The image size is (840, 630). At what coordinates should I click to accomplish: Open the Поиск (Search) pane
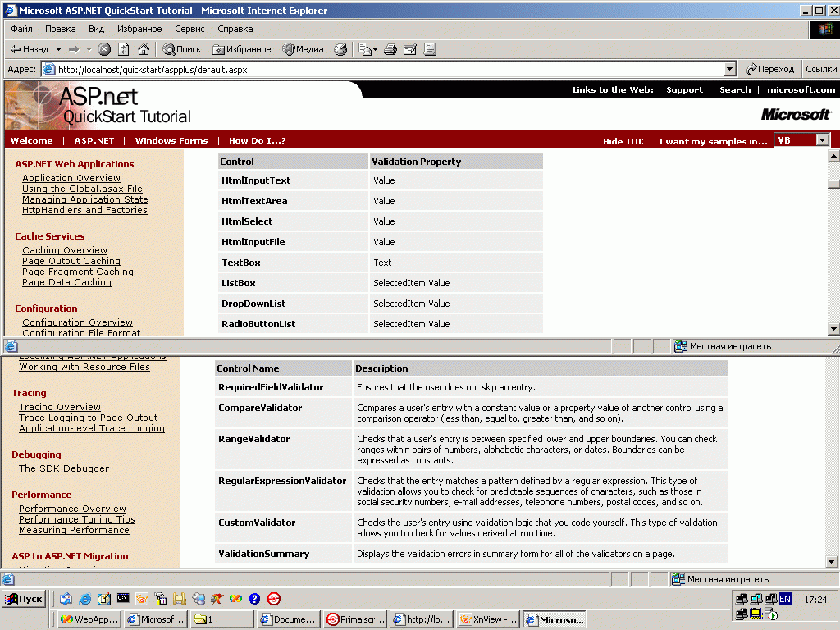click(x=182, y=49)
